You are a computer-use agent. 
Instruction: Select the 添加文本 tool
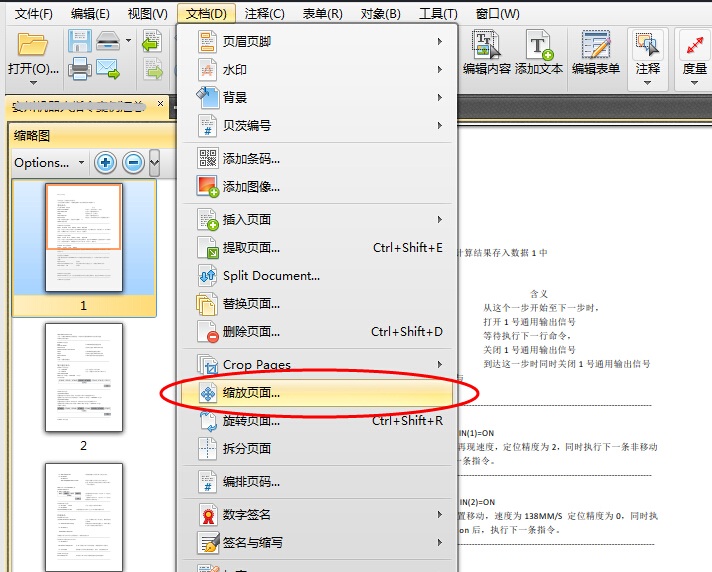tap(539, 52)
